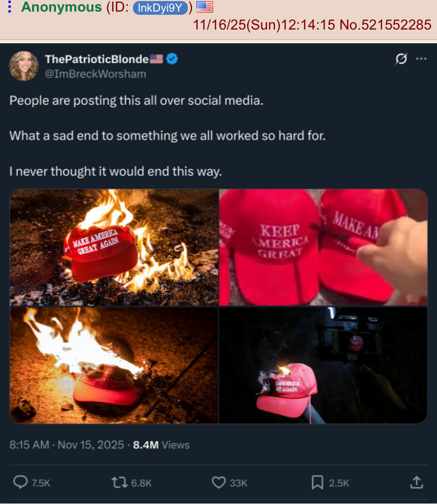Click ThePatrioticBlonde display name
Screen dimensions: 437x504
click(x=97, y=59)
